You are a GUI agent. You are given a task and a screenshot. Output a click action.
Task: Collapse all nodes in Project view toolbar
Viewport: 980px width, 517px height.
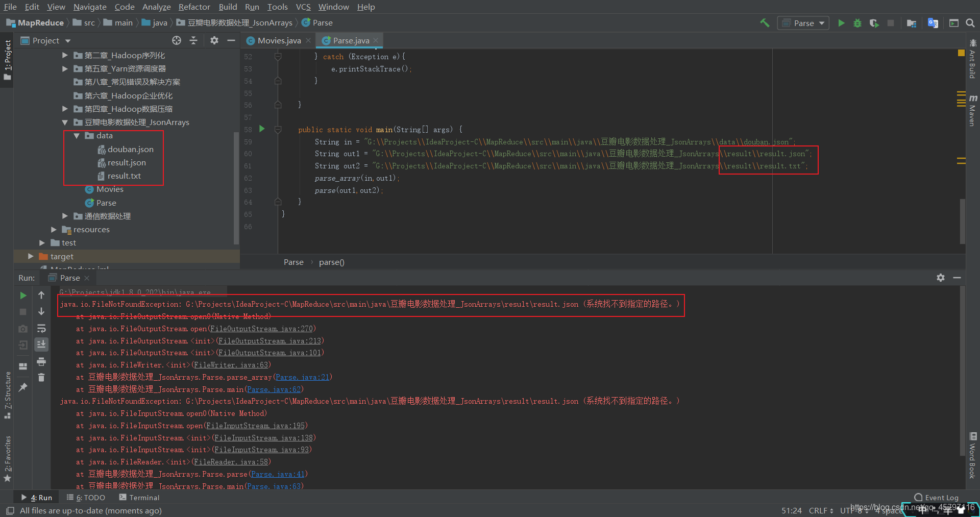pos(194,40)
